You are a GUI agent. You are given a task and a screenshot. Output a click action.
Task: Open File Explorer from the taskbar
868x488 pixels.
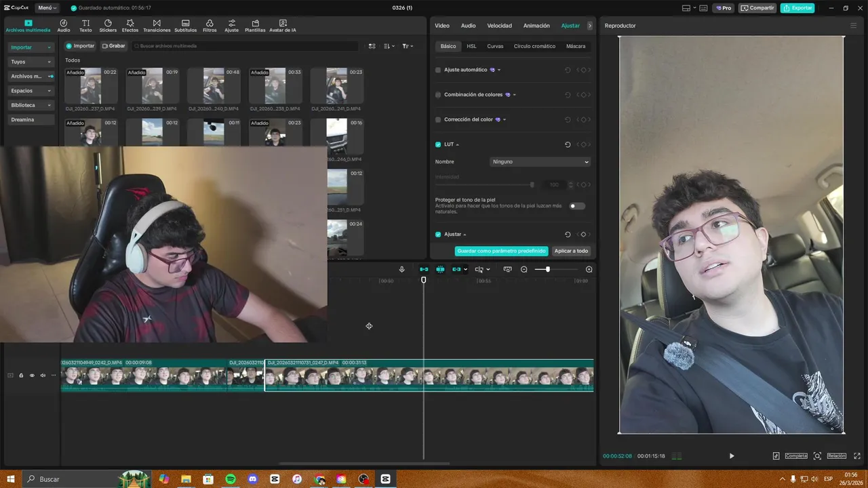(186, 479)
